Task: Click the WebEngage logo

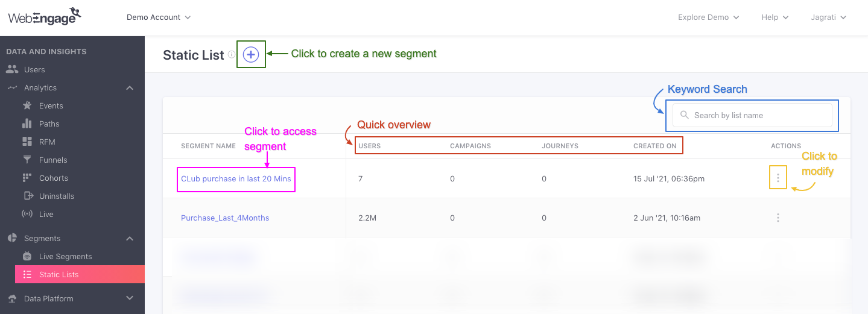Action: pos(45,16)
